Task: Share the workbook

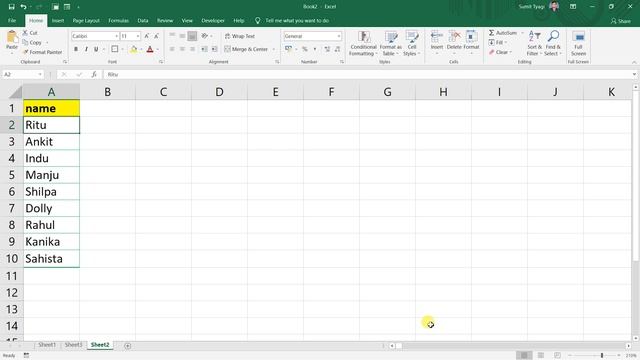Action: [620, 21]
